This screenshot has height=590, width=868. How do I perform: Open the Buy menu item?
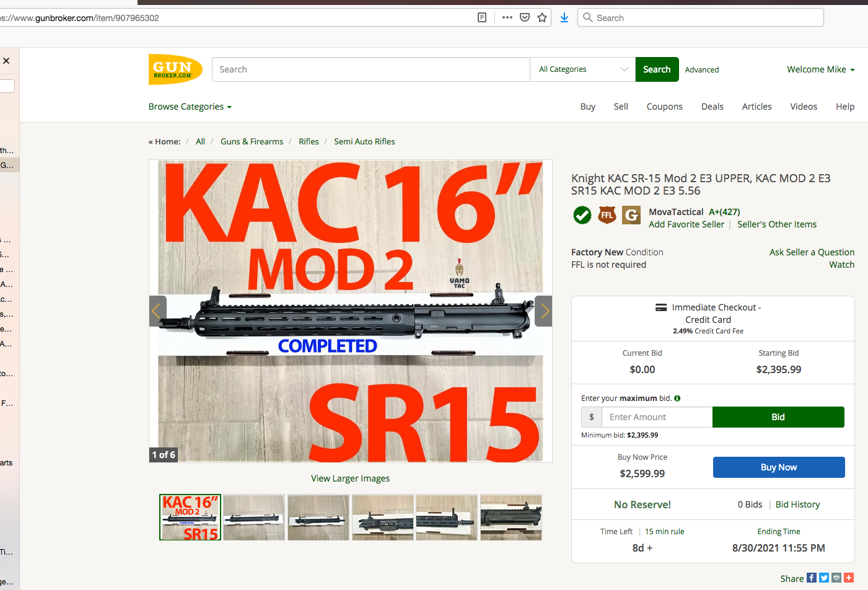click(x=588, y=107)
